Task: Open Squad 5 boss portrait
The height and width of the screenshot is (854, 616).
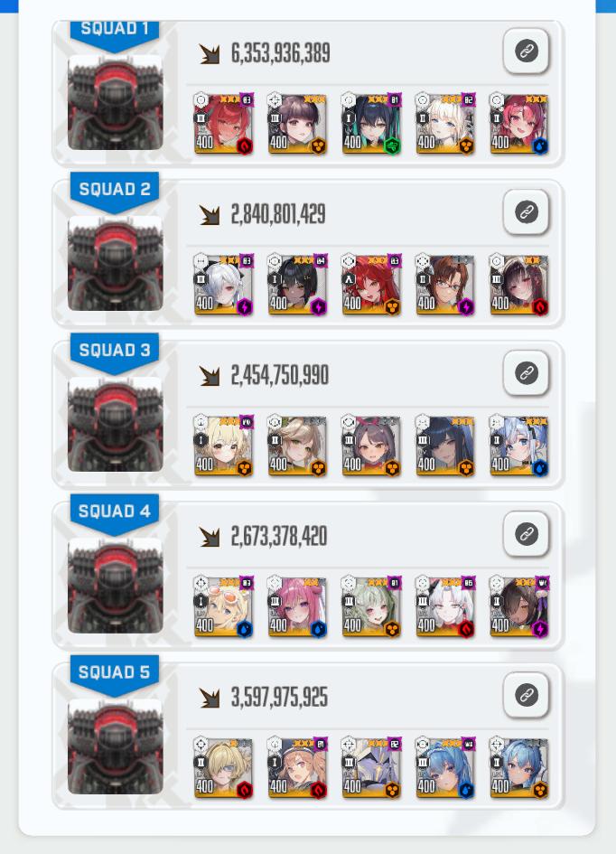Action: coord(116,746)
